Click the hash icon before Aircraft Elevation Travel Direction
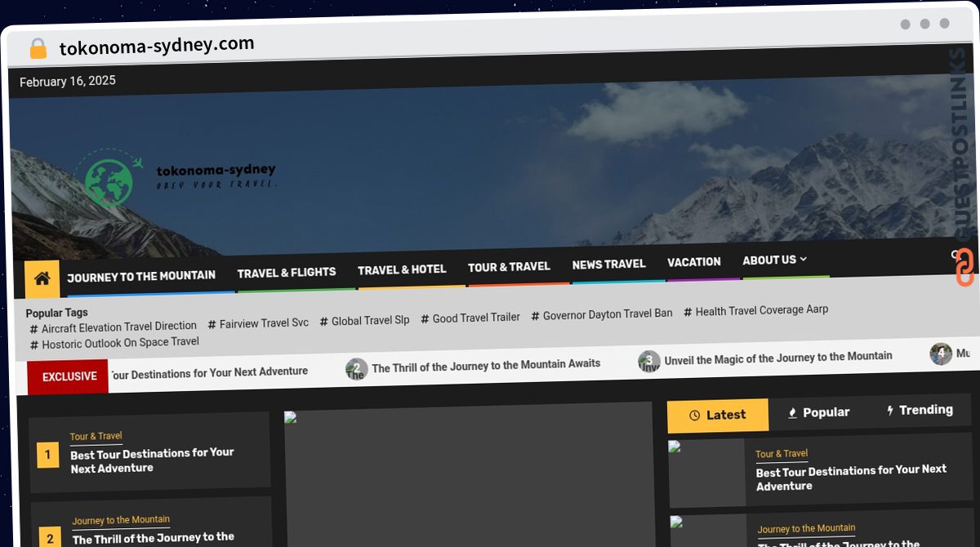980x547 pixels. click(34, 328)
